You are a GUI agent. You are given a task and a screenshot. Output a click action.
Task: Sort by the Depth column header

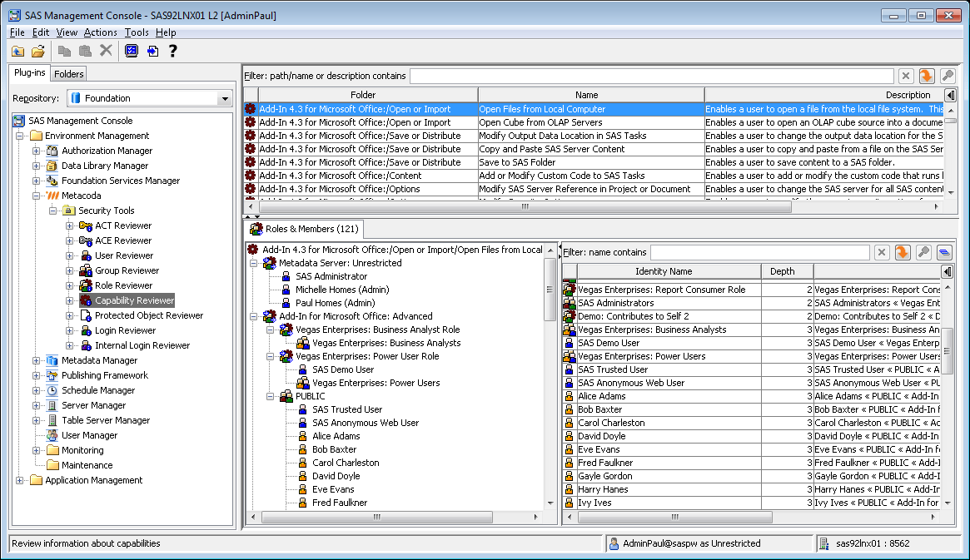787,271
